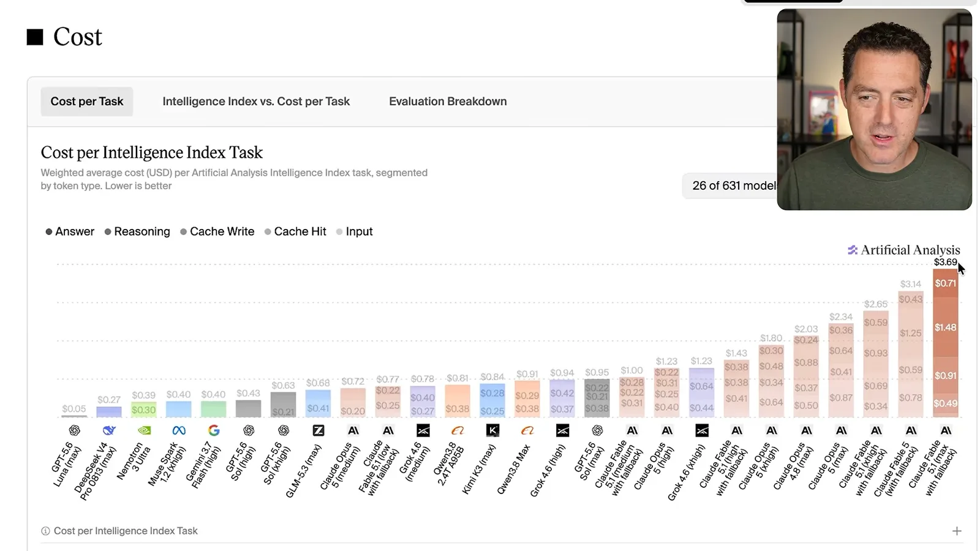
Task: Switch to Intelligence Index vs. Cost per Task tab
Action: point(256,102)
